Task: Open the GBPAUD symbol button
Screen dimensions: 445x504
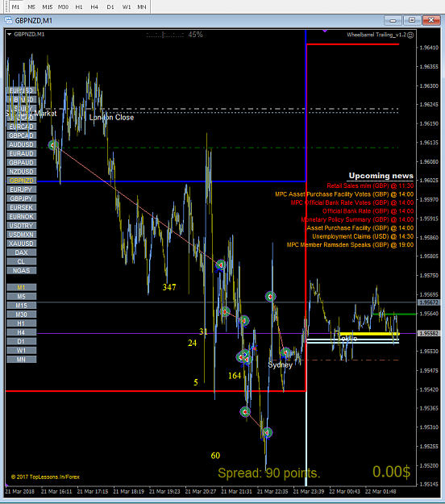Action: [21, 163]
